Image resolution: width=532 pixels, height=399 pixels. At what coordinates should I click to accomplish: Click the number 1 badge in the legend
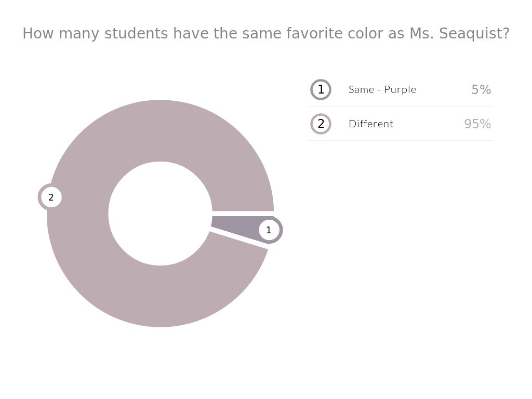pyautogui.click(x=321, y=89)
